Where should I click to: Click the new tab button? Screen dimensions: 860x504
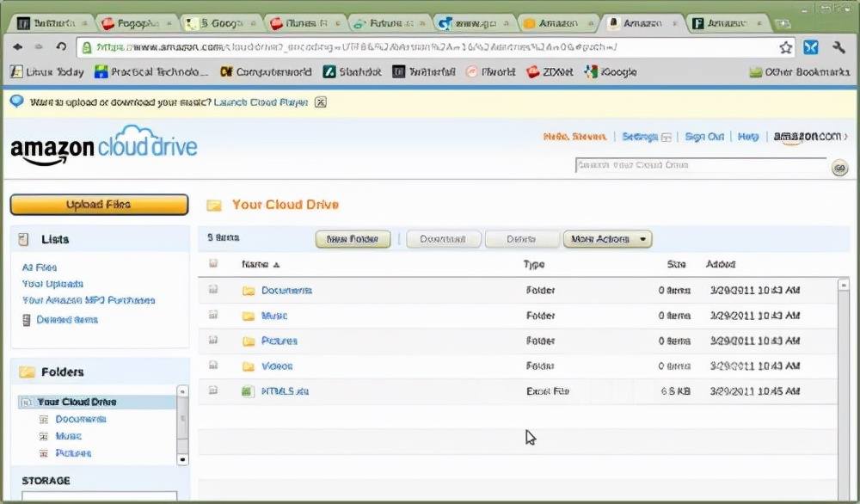pyautogui.click(x=783, y=23)
